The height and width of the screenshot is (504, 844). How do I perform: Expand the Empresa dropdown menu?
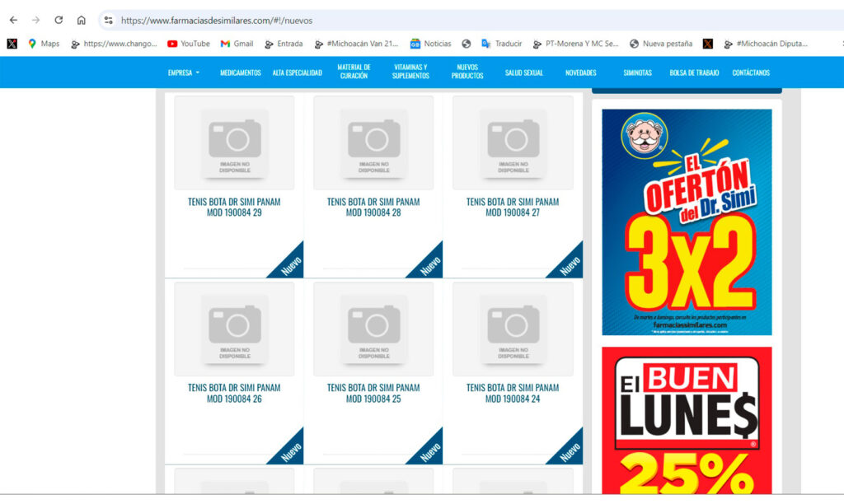184,72
